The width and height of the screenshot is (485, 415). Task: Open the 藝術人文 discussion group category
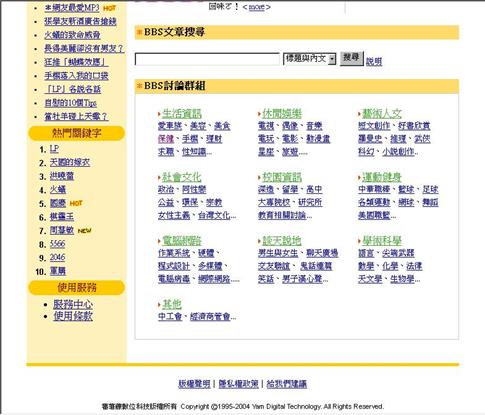pos(382,113)
